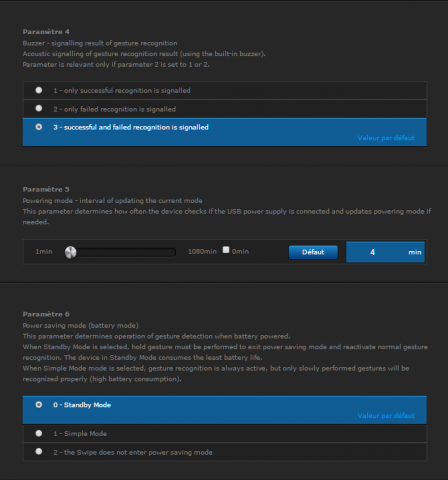Image resolution: width=448 pixels, height=480 pixels.
Task: Select radio '3 - successful and failed recognition'
Action: click(39, 127)
